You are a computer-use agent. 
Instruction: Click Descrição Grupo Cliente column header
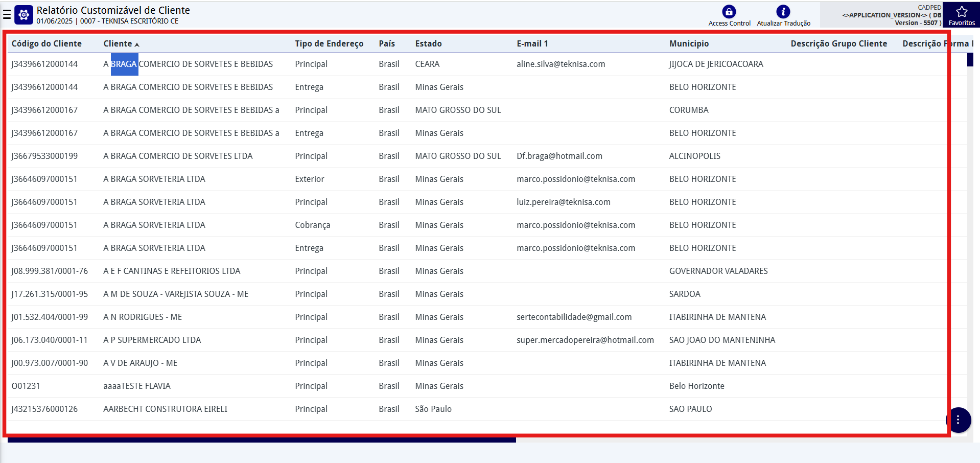(838, 44)
